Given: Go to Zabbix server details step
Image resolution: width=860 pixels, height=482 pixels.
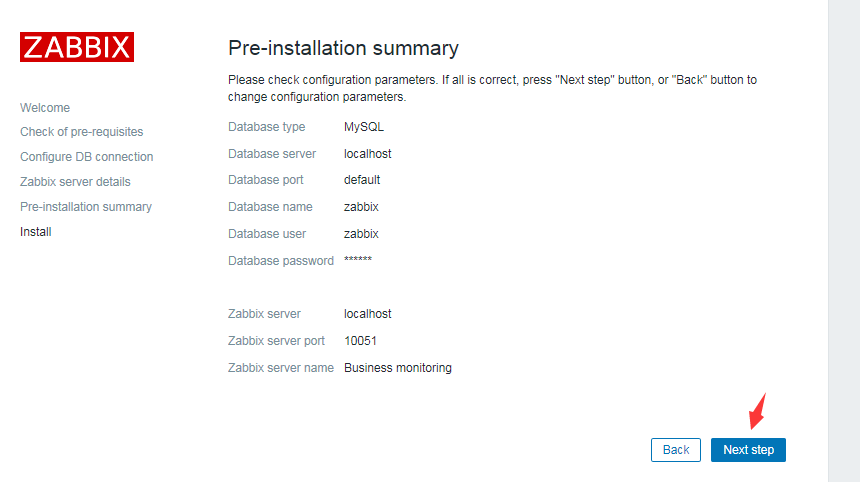Looking at the screenshot, I should [x=75, y=182].
